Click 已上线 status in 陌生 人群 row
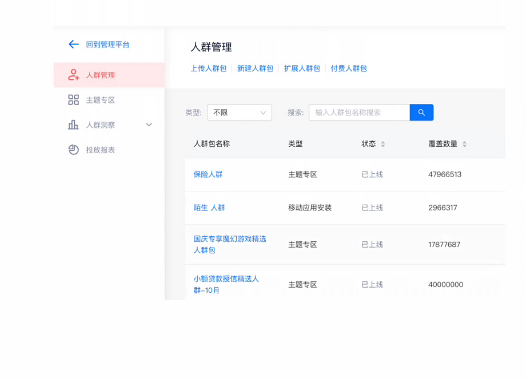 coord(372,208)
